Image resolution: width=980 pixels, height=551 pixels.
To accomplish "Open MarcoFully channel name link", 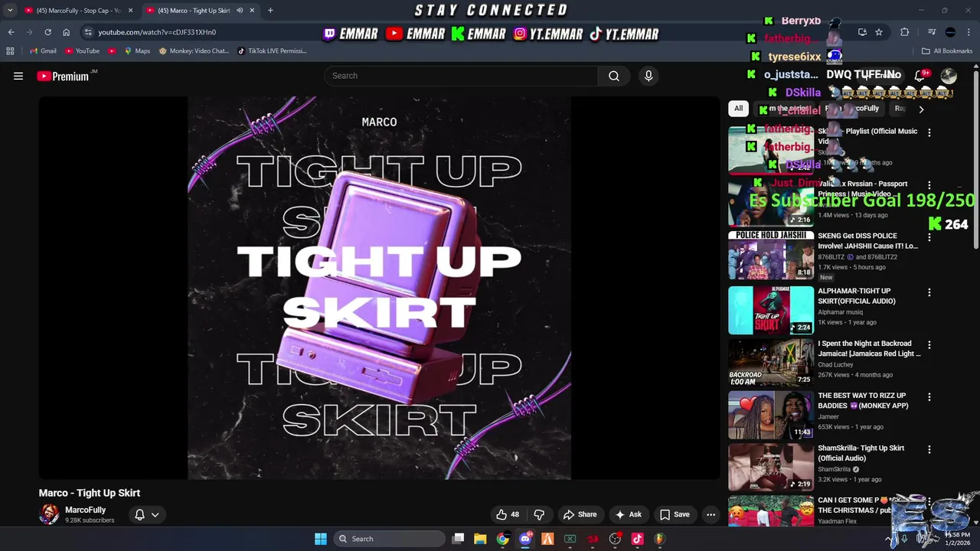I will [86, 510].
